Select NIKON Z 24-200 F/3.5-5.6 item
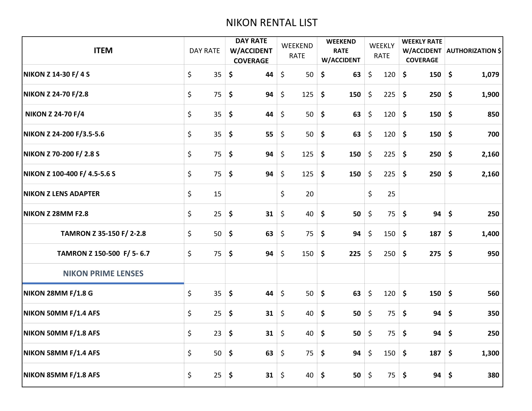Viewport: 532px width, 411px height. coord(64,134)
